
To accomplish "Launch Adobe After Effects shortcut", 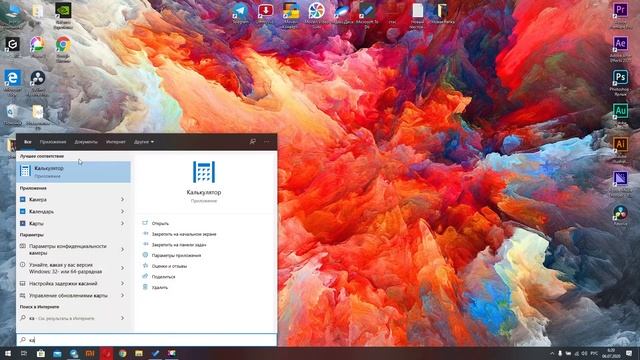I will 620,43.
